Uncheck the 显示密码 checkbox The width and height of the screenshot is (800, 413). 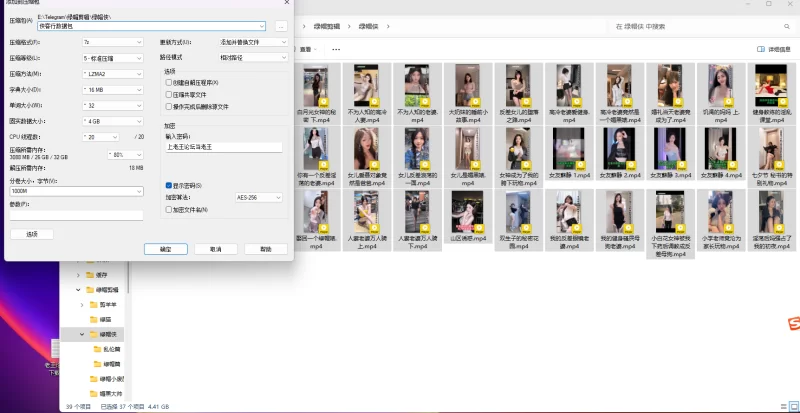(168, 185)
